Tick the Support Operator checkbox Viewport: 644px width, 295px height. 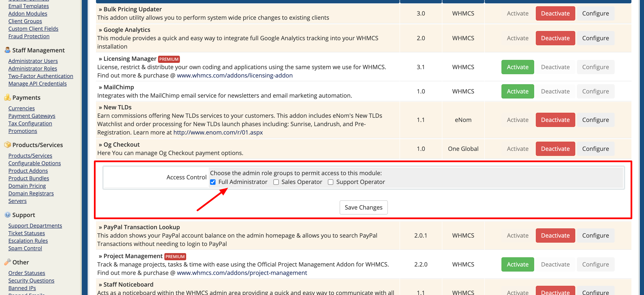(331, 182)
